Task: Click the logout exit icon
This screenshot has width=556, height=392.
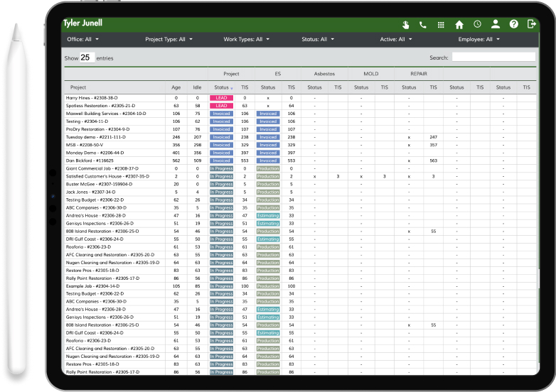Action: (531, 24)
